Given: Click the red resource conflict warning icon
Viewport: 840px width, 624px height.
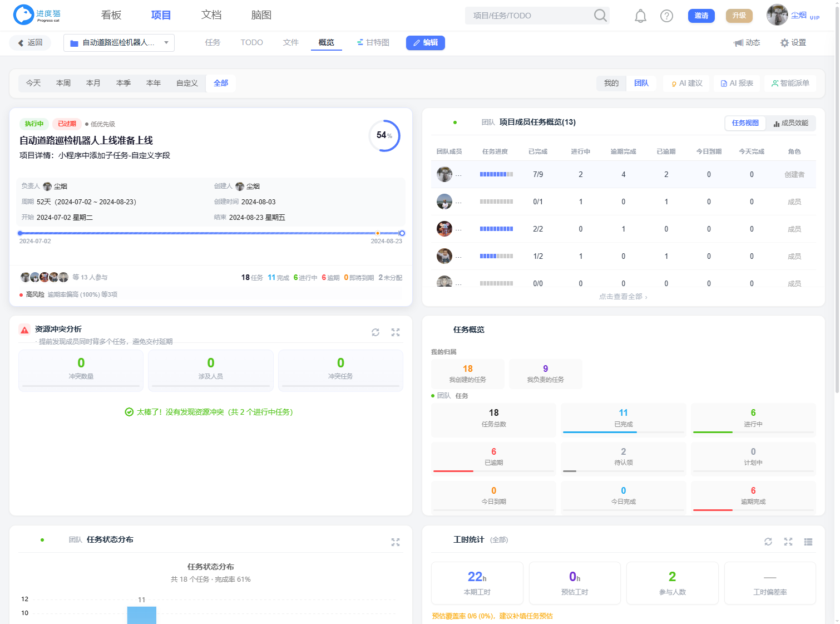Looking at the screenshot, I should (24, 330).
